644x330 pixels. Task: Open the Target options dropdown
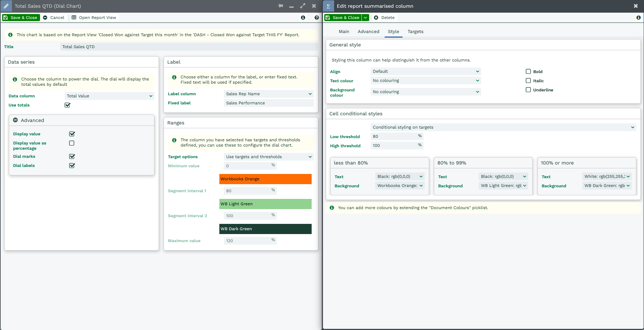point(268,157)
